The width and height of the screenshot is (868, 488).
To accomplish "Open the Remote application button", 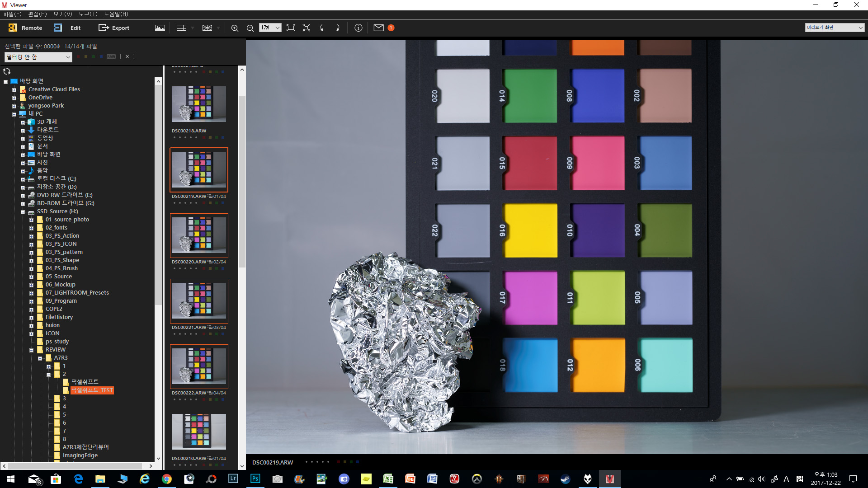I will coord(25,28).
